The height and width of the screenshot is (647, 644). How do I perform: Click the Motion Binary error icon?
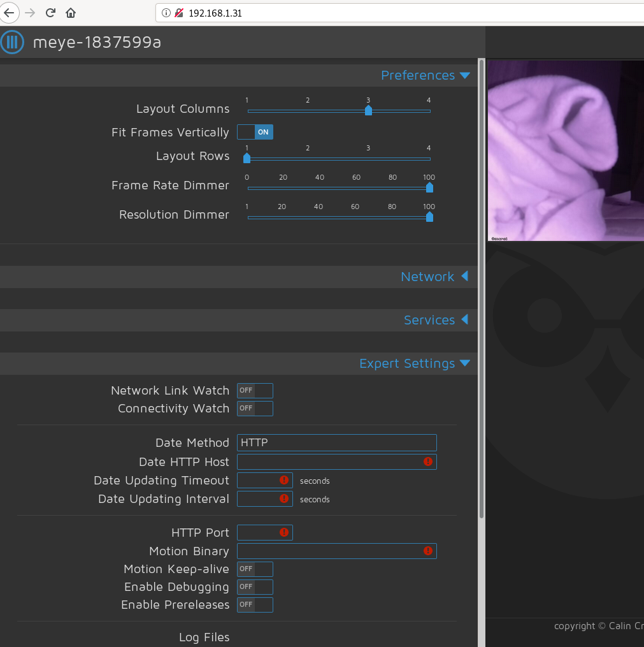click(x=428, y=551)
